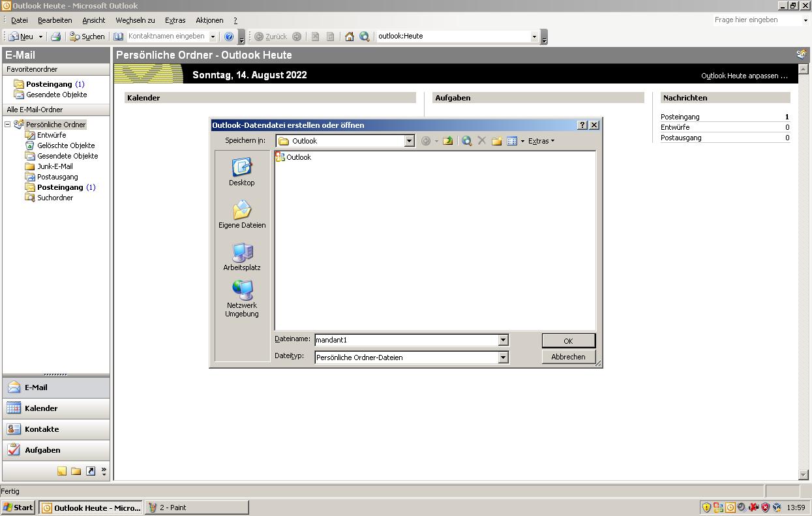Image resolution: width=812 pixels, height=516 pixels.
Task: Switch to the Kalender navigation pane
Action: click(x=56, y=408)
